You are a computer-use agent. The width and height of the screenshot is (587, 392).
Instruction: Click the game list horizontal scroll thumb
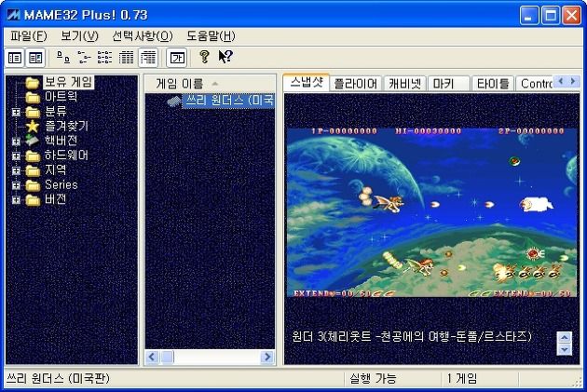point(168,358)
